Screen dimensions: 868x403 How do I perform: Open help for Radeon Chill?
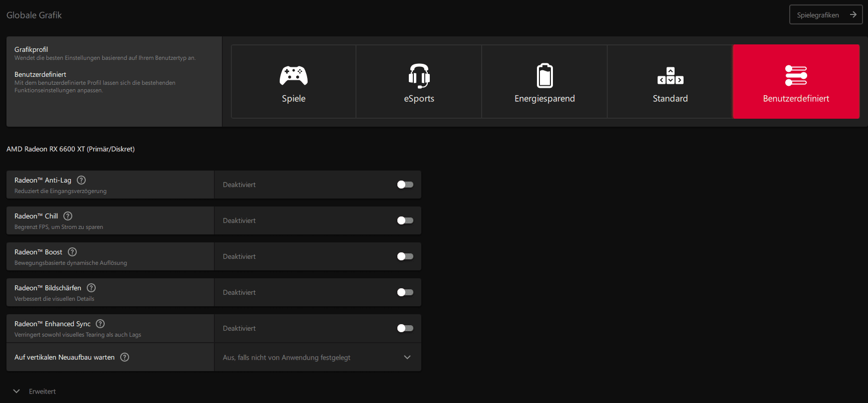tap(68, 216)
